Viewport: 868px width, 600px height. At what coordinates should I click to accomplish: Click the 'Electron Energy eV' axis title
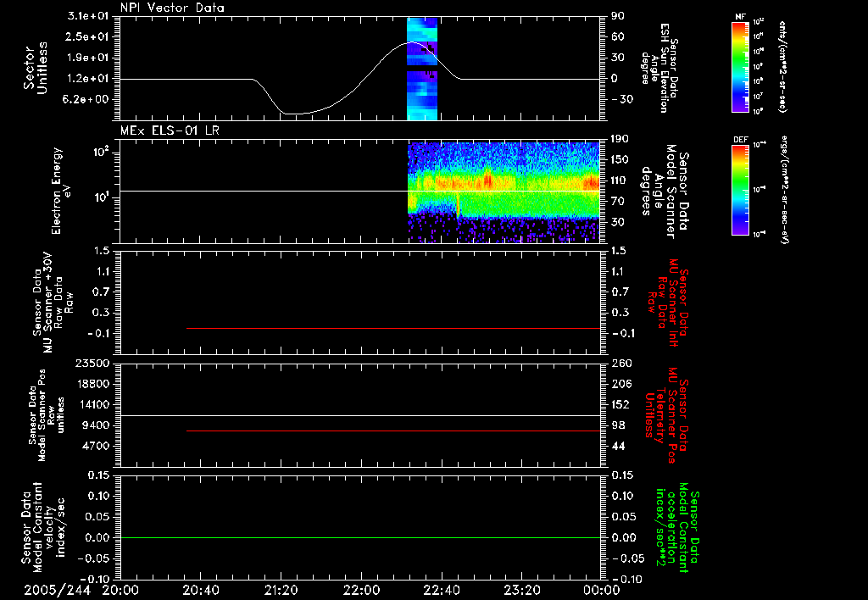pos(62,191)
